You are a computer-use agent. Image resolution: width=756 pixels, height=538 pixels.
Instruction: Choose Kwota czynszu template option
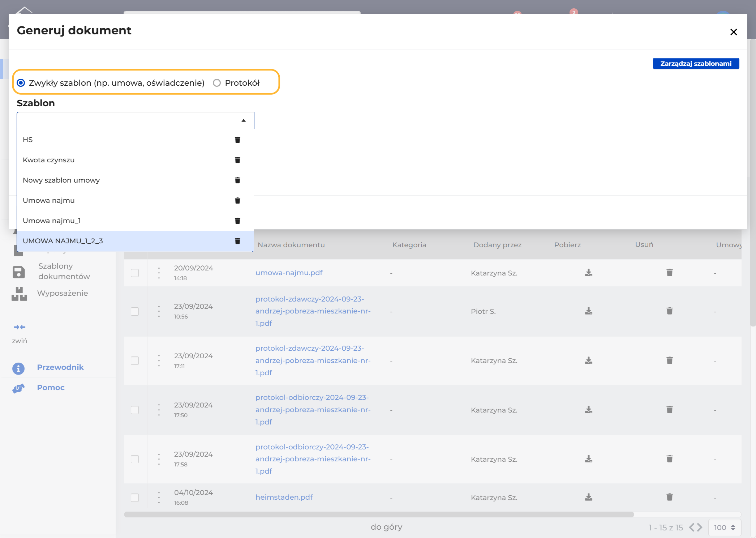tap(135, 160)
